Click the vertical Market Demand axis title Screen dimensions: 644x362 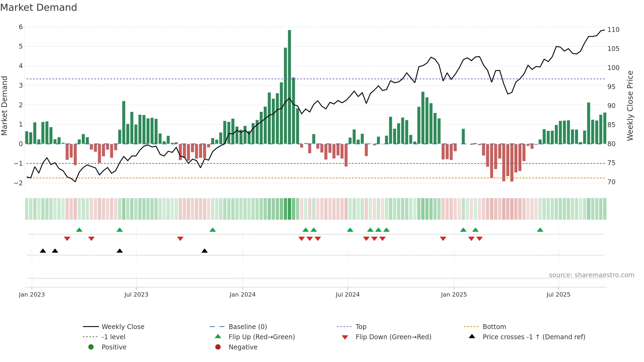click(4, 106)
